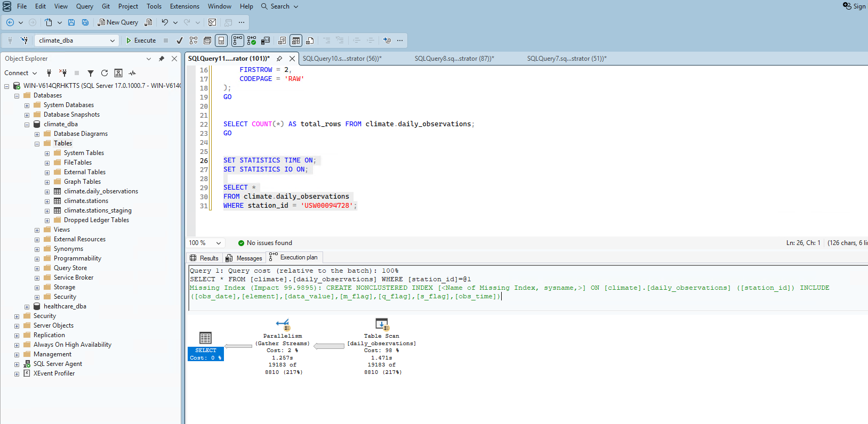Toggle Include Client Statistics
Viewport: 868px width, 424px height.
pyautogui.click(x=266, y=40)
